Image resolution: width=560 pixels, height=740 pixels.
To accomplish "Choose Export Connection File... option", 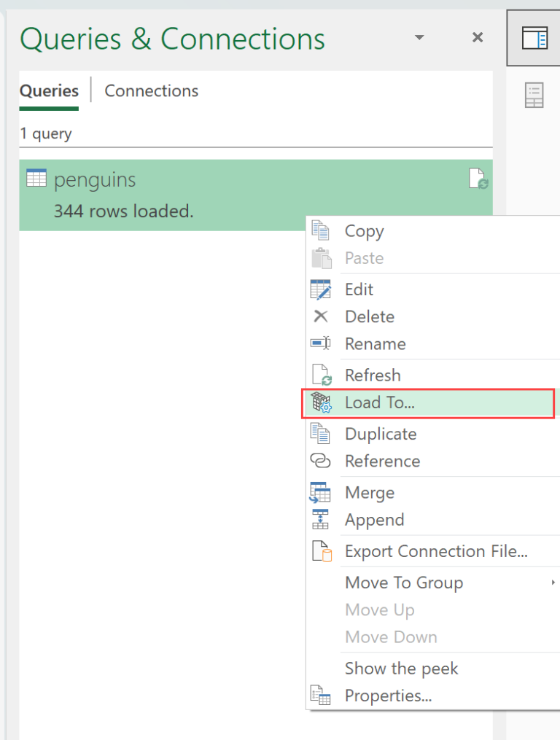I will pos(436,551).
